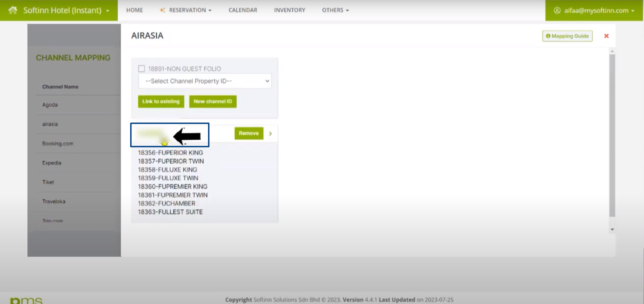Select the Agoda channel

50,105
